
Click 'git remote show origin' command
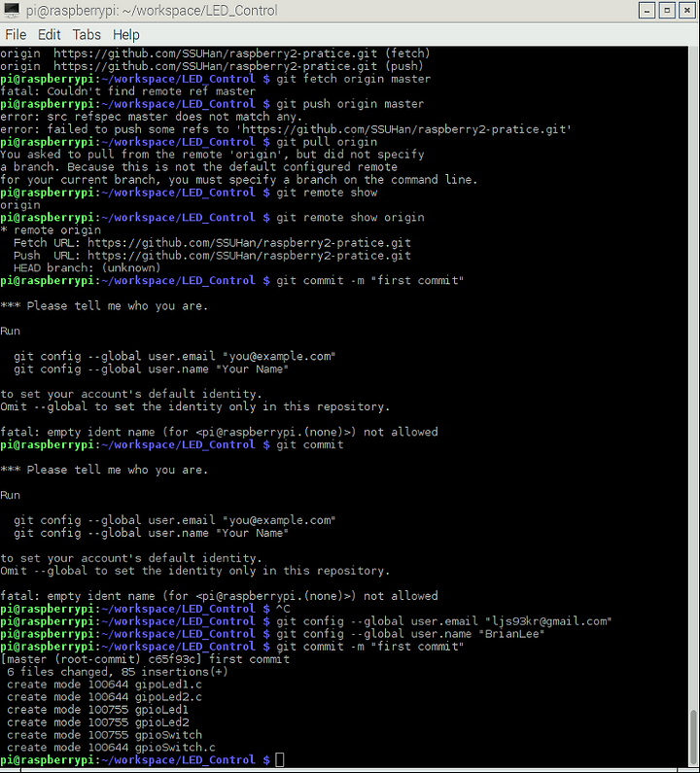(350, 218)
